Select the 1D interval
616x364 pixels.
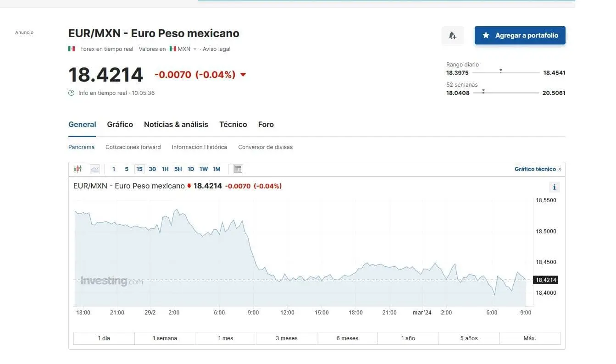click(191, 169)
